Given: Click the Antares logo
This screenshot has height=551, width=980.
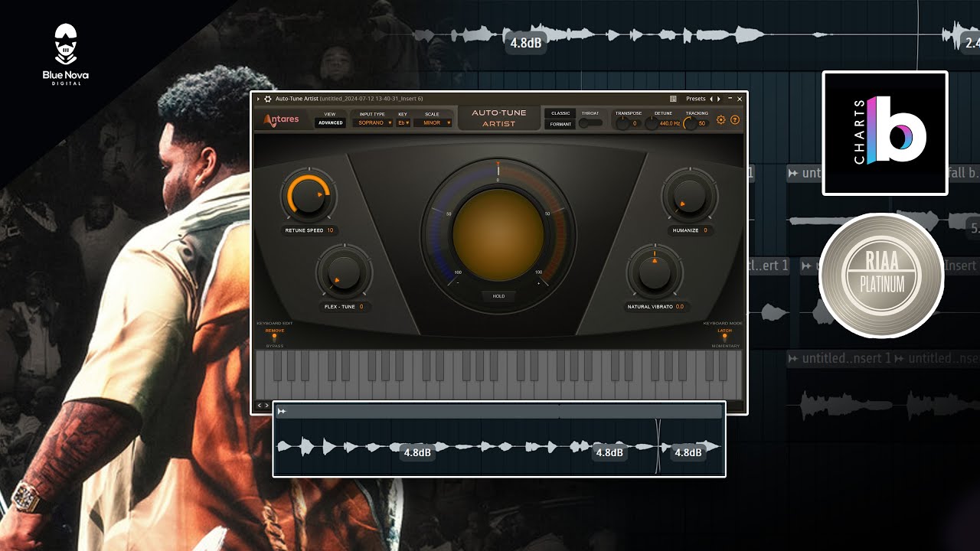Looking at the screenshot, I should [282, 119].
